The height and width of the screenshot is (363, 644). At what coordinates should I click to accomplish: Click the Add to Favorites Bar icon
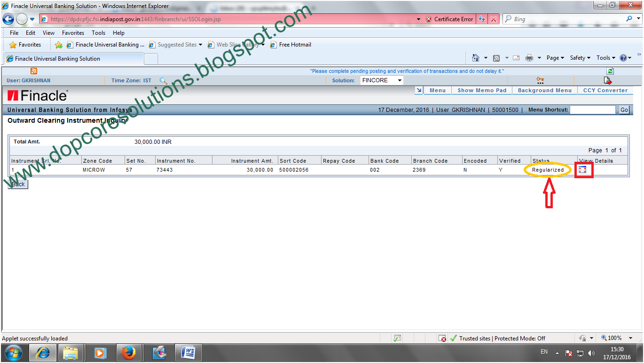tap(59, 45)
